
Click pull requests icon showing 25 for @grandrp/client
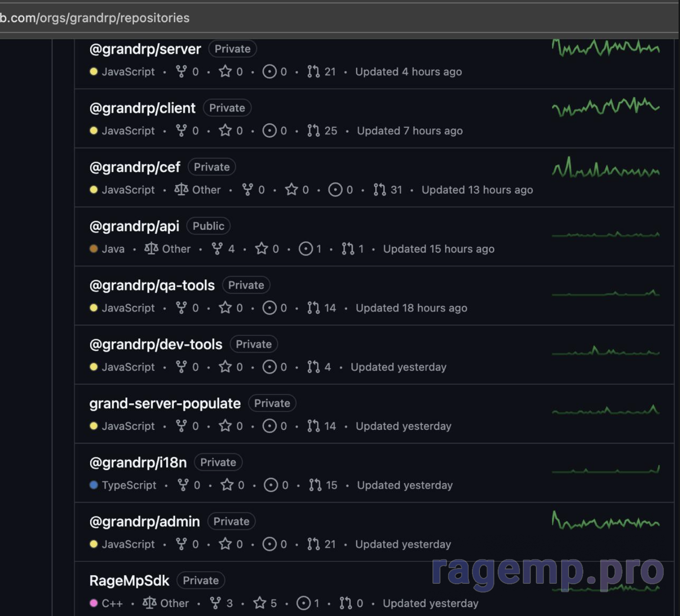[x=313, y=130]
